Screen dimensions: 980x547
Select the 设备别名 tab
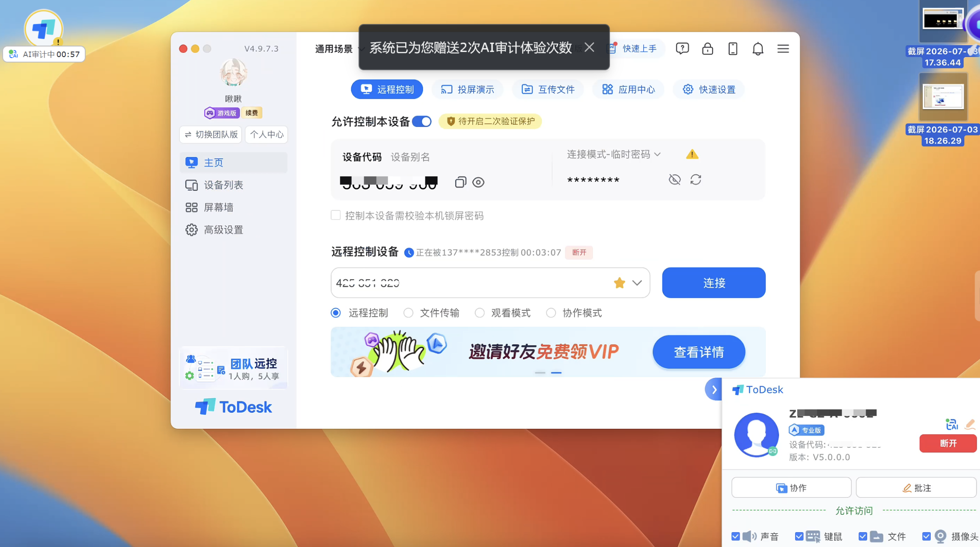pyautogui.click(x=410, y=157)
